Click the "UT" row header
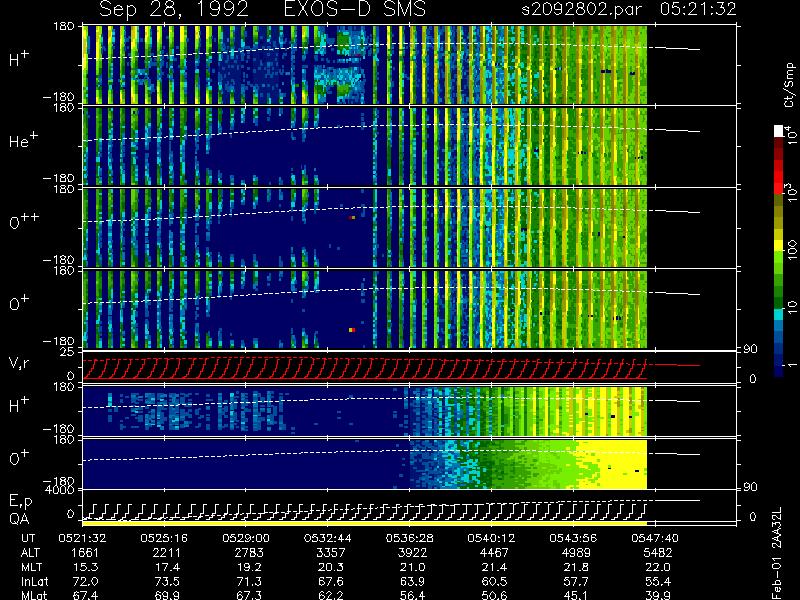 [x=29, y=538]
